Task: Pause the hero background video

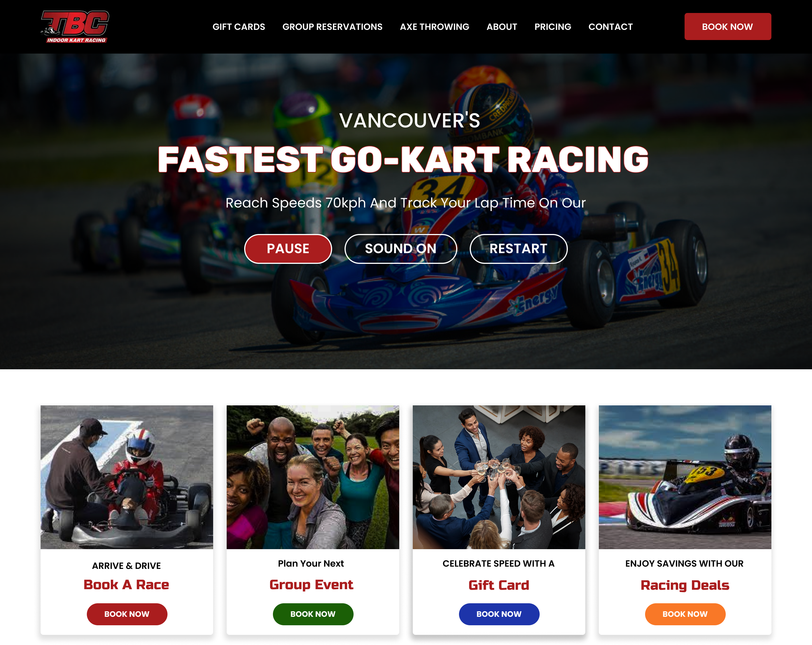Action: [288, 249]
